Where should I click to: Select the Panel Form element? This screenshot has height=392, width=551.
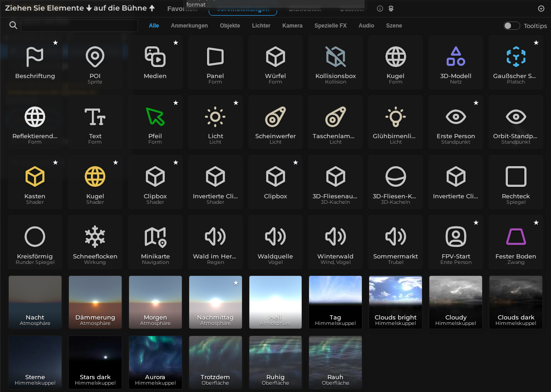click(x=215, y=62)
